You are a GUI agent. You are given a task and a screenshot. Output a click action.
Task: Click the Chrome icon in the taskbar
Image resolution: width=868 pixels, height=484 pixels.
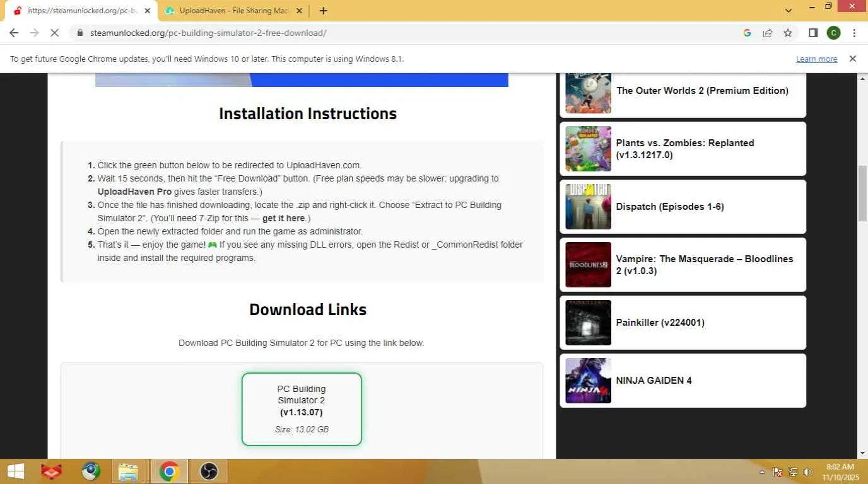click(169, 471)
